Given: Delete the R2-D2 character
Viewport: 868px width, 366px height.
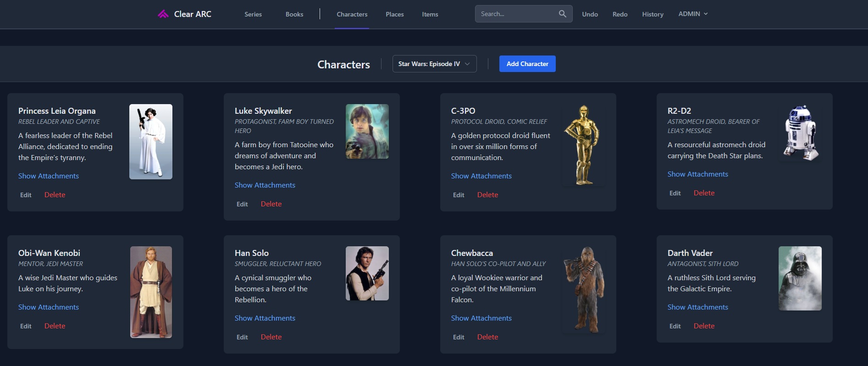Looking at the screenshot, I should [x=704, y=193].
